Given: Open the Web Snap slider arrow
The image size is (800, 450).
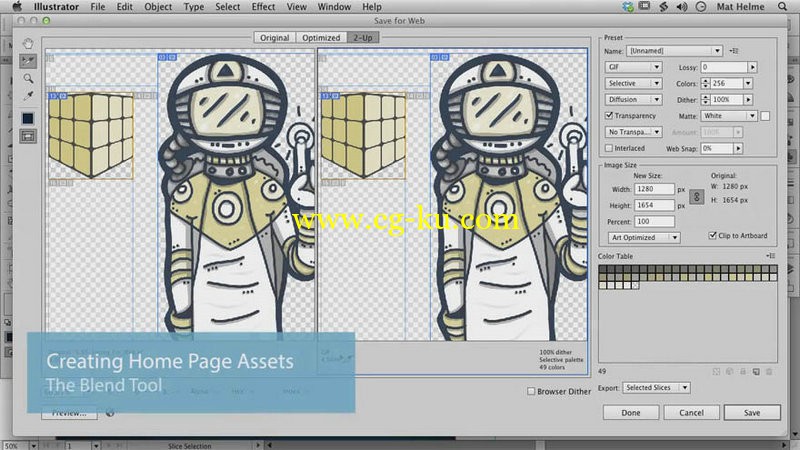Looking at the screenshot, I should 738,148.
